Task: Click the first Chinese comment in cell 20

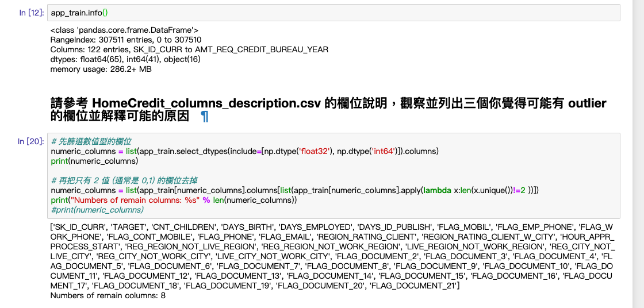Action: point(91,141)
